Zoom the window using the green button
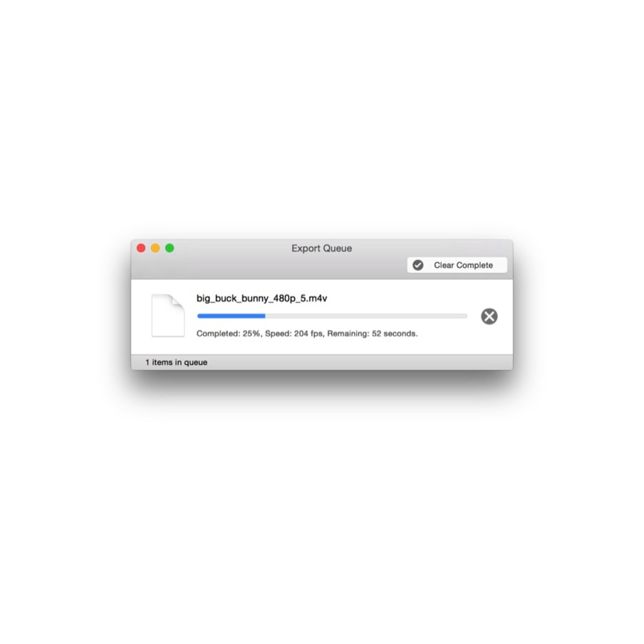 pos(170,248)
